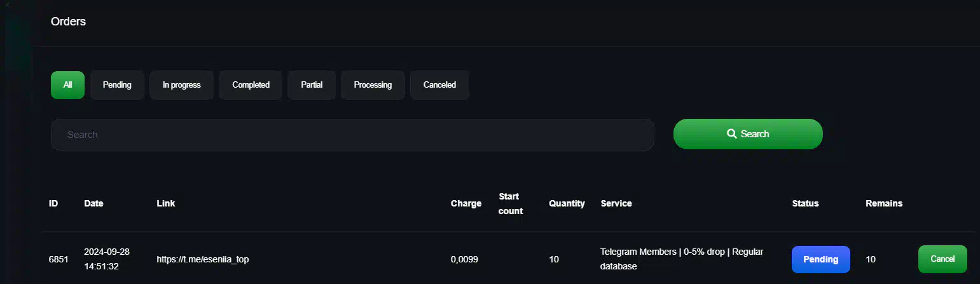Viewport: 980px width, 284px height.
Task: Click the blue Pending status badge
Action: 820,259
